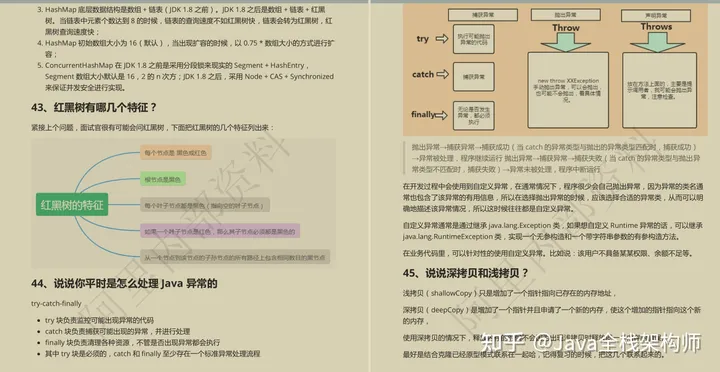This screenshot has height=372, width=720.
Task: Click the box containing 'new throw XXException'
Action: click(x=568, y=90)
